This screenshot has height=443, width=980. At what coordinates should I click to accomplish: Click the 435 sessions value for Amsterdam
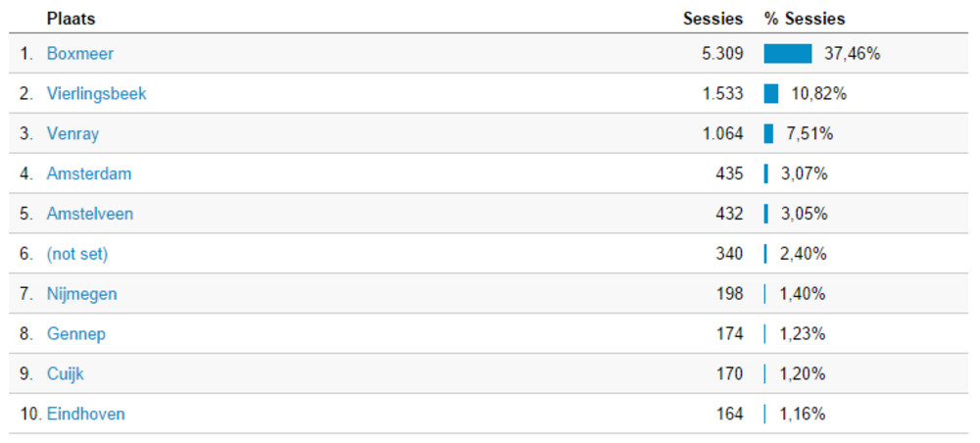coord(729,173)
